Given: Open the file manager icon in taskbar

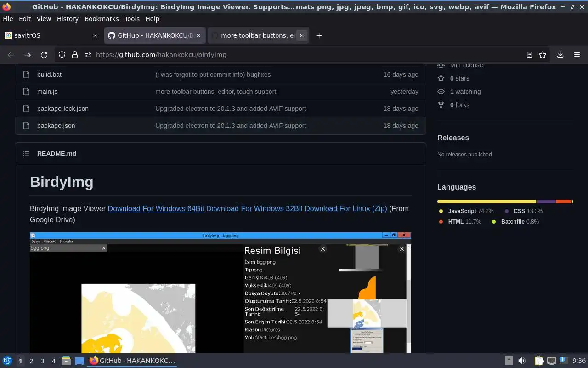Looking at the screenshot, I should pyautogui.click(x=66, y=361).
